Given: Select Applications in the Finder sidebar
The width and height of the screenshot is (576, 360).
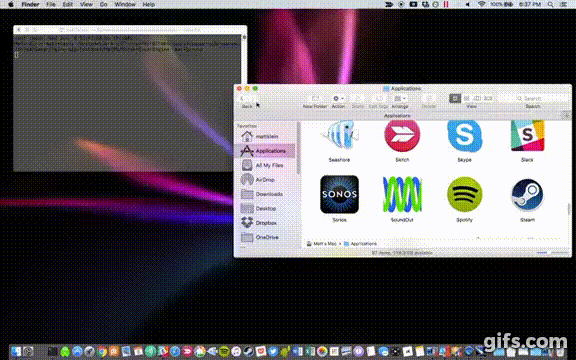Looking at the screenshot, I should point(267,151).
